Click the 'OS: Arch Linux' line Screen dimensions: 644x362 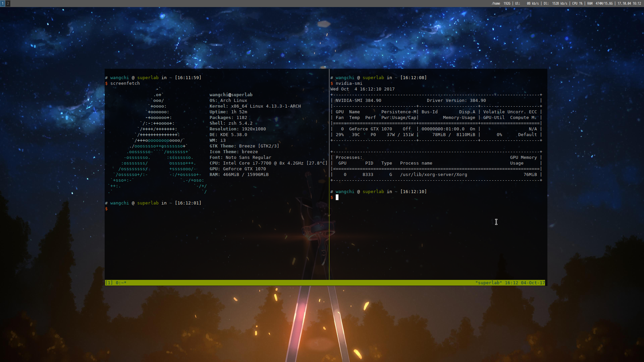click(x=228, y=101)
